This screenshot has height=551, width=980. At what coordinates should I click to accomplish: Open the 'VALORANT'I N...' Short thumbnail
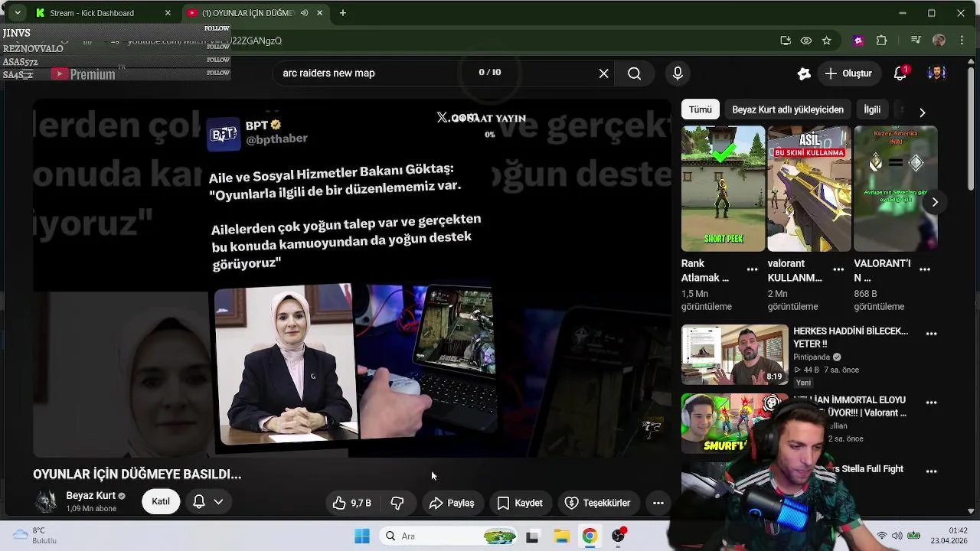[895, 188]
